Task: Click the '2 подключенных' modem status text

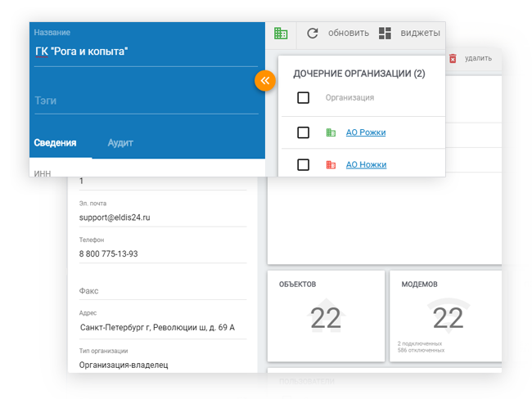Action: (420, 343)
